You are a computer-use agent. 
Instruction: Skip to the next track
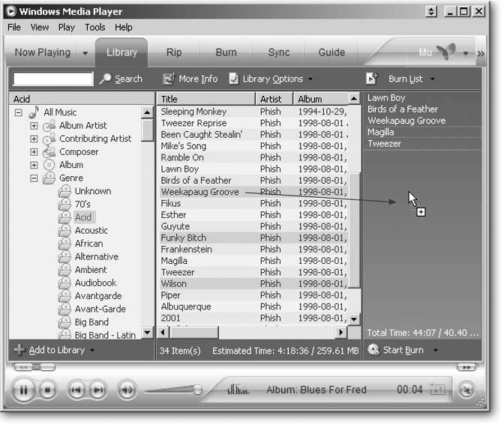[x=97, y=390]
